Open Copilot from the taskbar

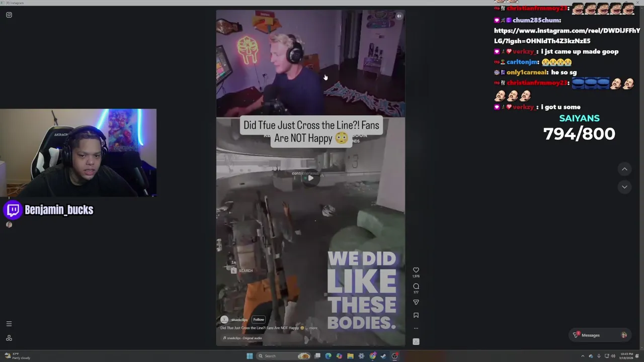pos(339,356)
